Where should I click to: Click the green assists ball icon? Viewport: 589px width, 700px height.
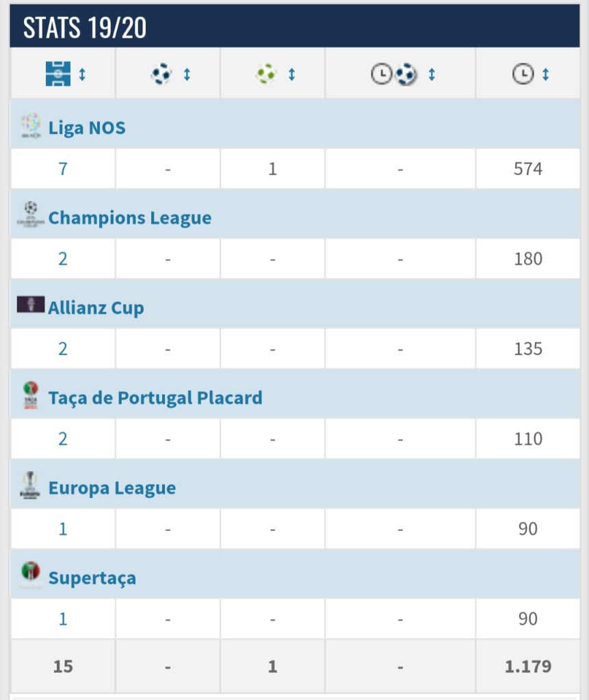266,73
